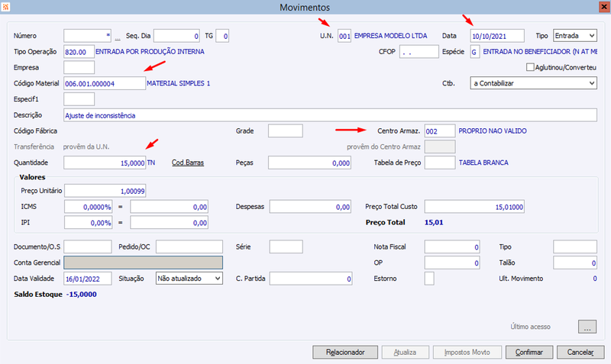Click the Especif1 field

point(79,99)
